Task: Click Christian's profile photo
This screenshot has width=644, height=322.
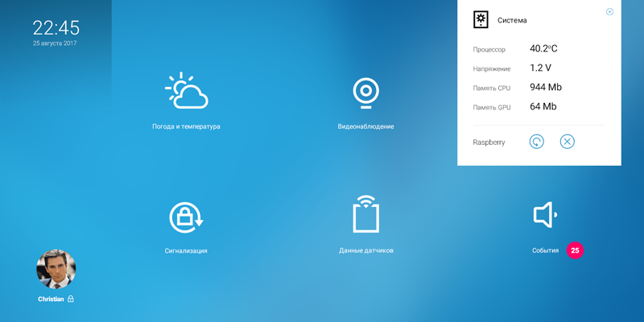Action: coord(56,269)
